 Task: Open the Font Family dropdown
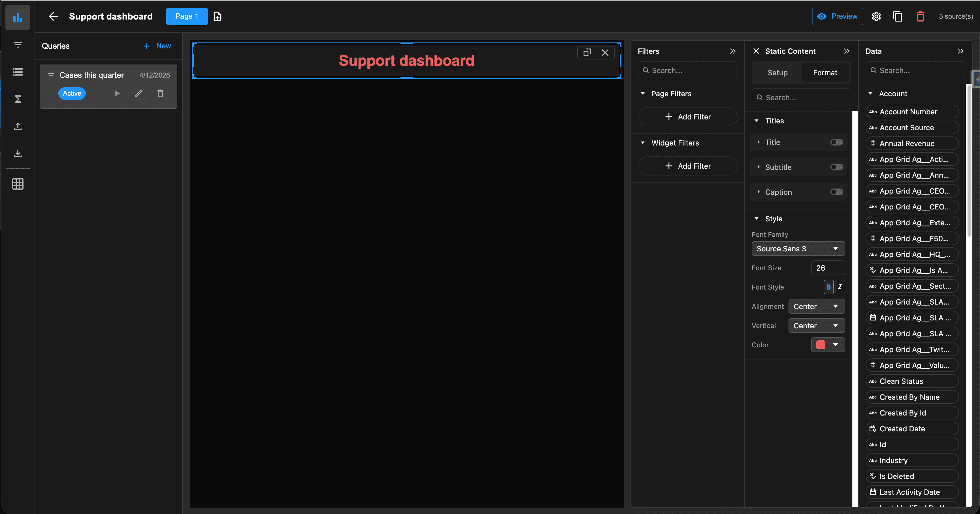click(x=798, y=249)
